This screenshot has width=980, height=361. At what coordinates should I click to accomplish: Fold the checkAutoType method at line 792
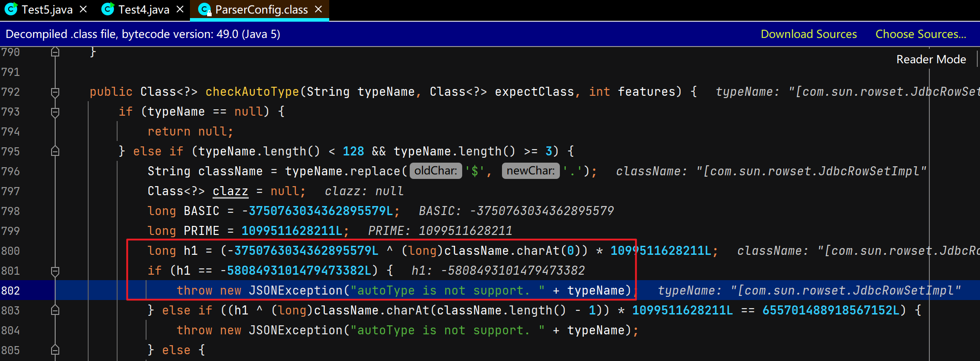pyautogui.click(x=55, y=92)
